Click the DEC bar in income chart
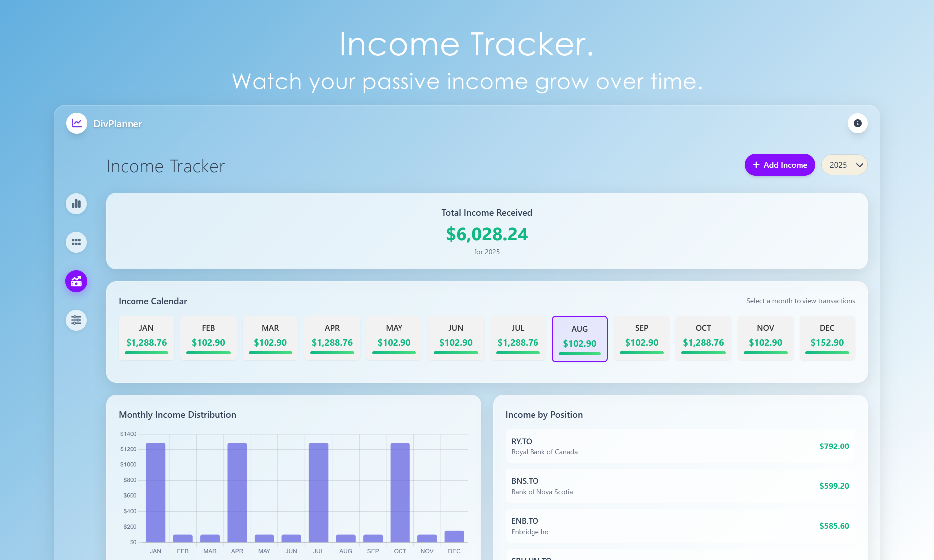The width and height of the screenshot is (934, 560). coord(454,536)
